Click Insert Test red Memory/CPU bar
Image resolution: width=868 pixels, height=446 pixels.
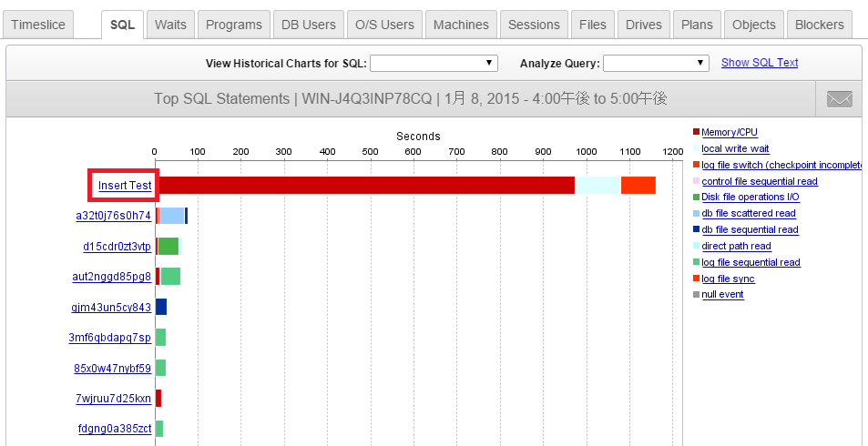tap(365, 186)
